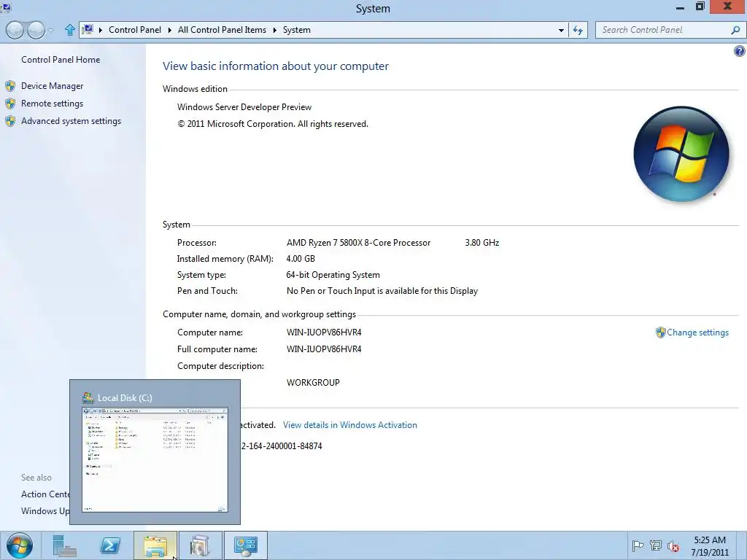Click the Action Center link under See also
The width and height of the screenshot is (747, 560).
45,494
